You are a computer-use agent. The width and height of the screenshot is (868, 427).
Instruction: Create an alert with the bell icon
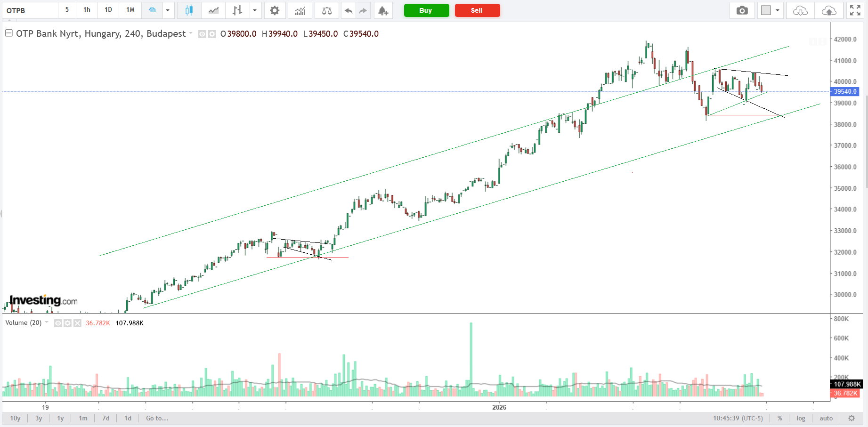(x=383, y=10)
